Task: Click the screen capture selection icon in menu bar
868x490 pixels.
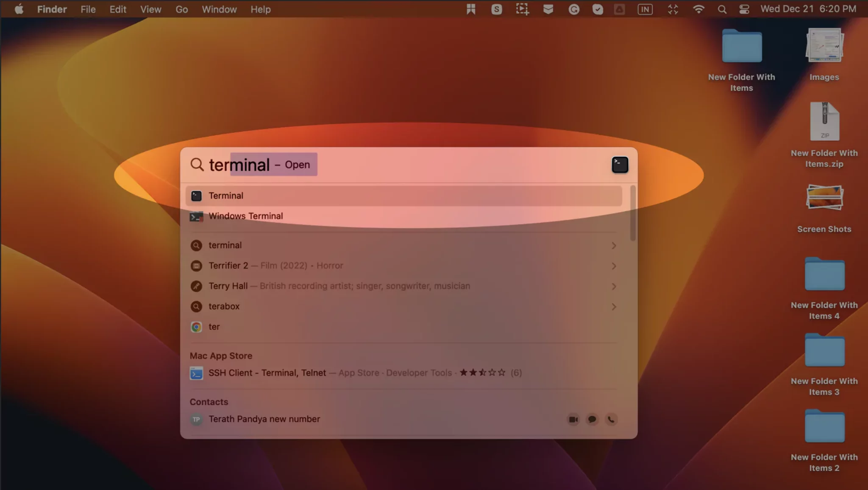Action: [522, 9]
